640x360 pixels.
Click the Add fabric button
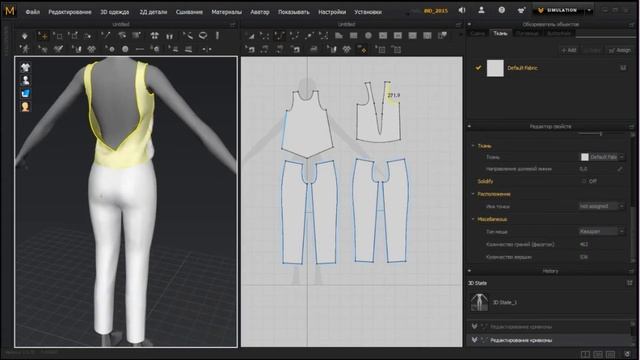coord(569,50)
